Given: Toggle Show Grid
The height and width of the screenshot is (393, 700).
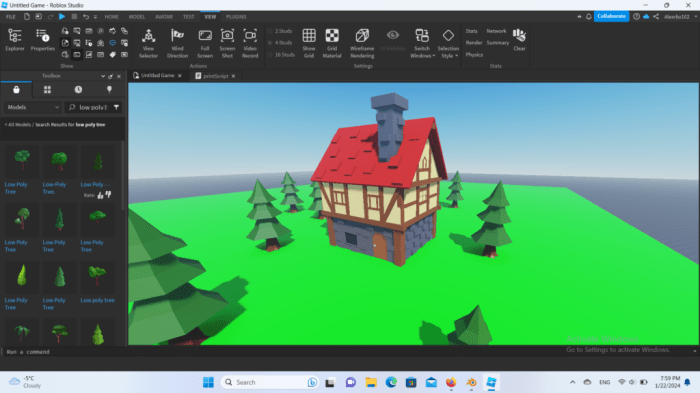Looking at the screenshot, I should click(x=309, y=43).
